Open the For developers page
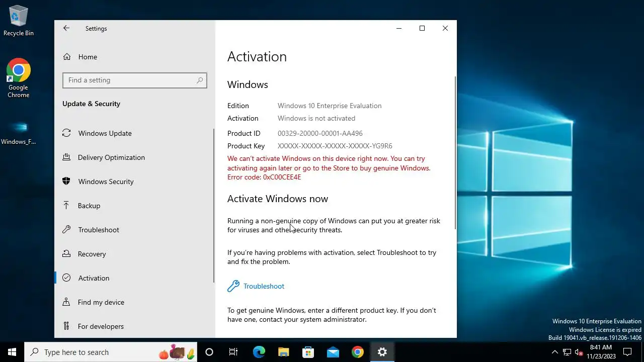The height and width of the screenshot is (362, 644). coord(134,326)
